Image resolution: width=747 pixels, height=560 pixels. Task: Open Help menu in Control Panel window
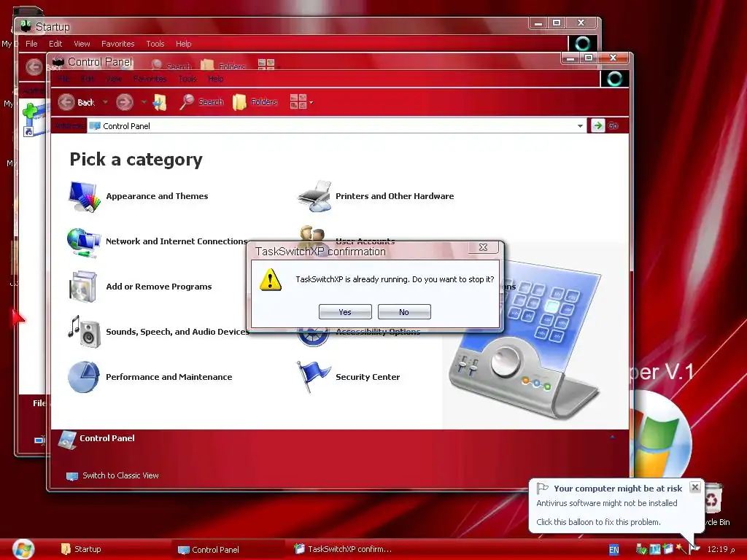(215, 79)
